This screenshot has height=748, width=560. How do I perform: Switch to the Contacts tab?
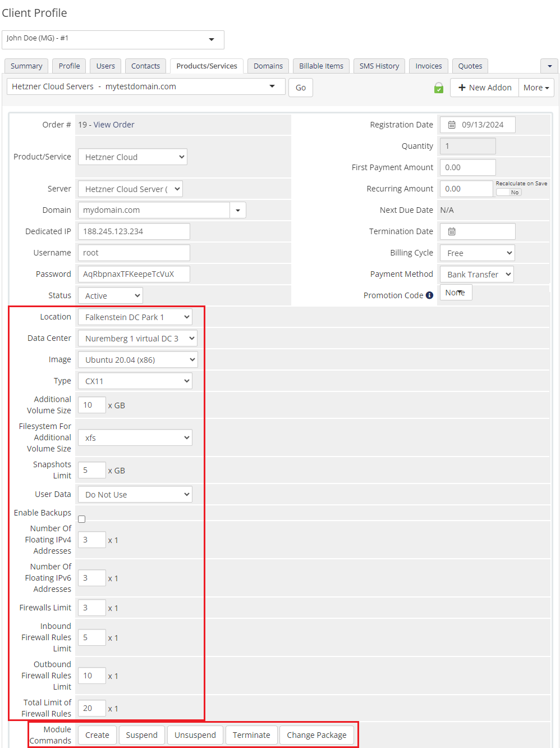coord(146,66)
